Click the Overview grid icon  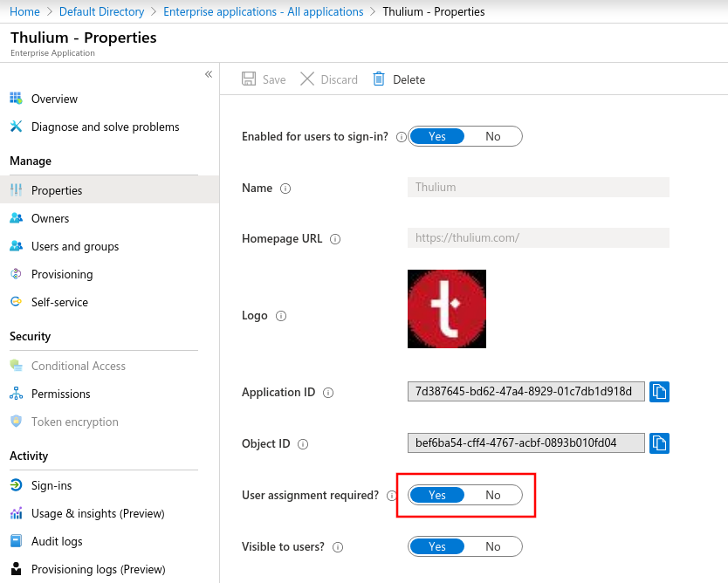(16, 99)
